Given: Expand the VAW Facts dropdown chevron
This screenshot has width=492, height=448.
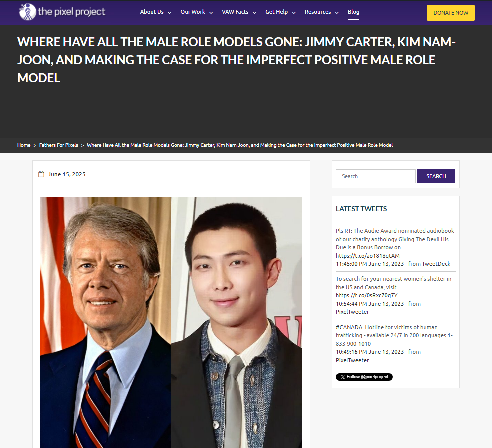Looking at the screenshot, I should (x=254, y=13).
